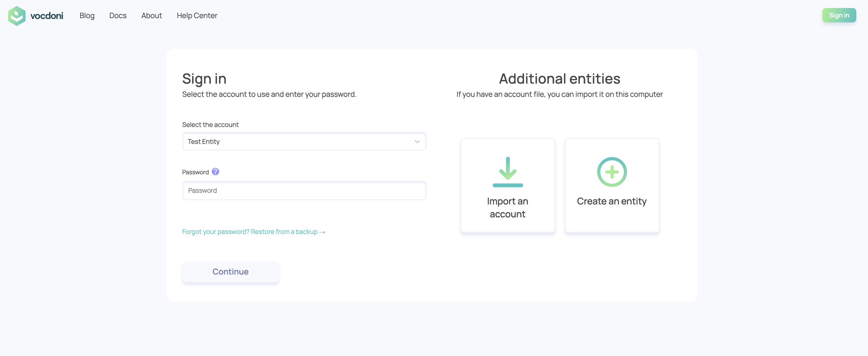This screenshot has width=868, height=356.
Task: Click the Additional entities heading
Action: point(559,79)
